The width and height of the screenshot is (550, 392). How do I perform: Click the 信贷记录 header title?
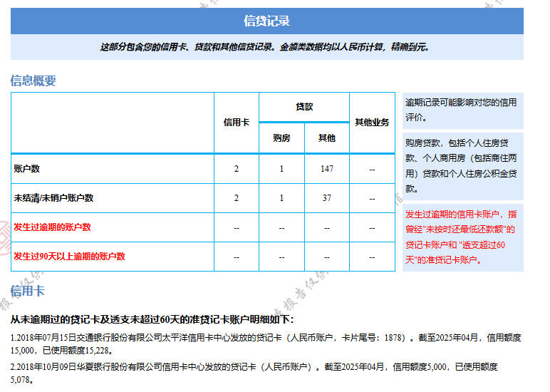coord(266,21)
